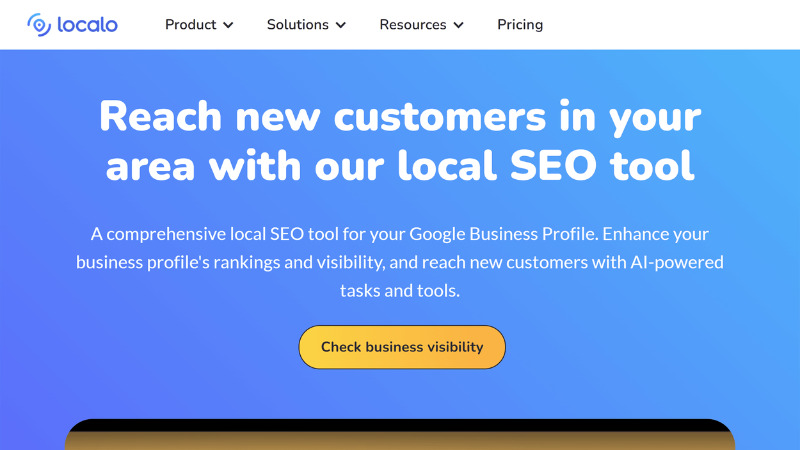800x450 pixels.
Task: Click the localo wordmark text
Action: pyautogui.click(x=86, y=24)
